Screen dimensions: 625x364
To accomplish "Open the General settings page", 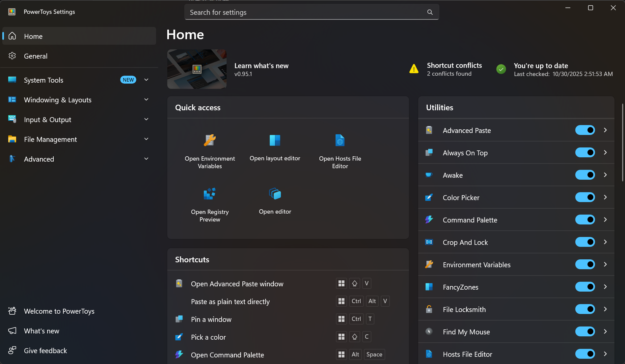I will [36, 56].
